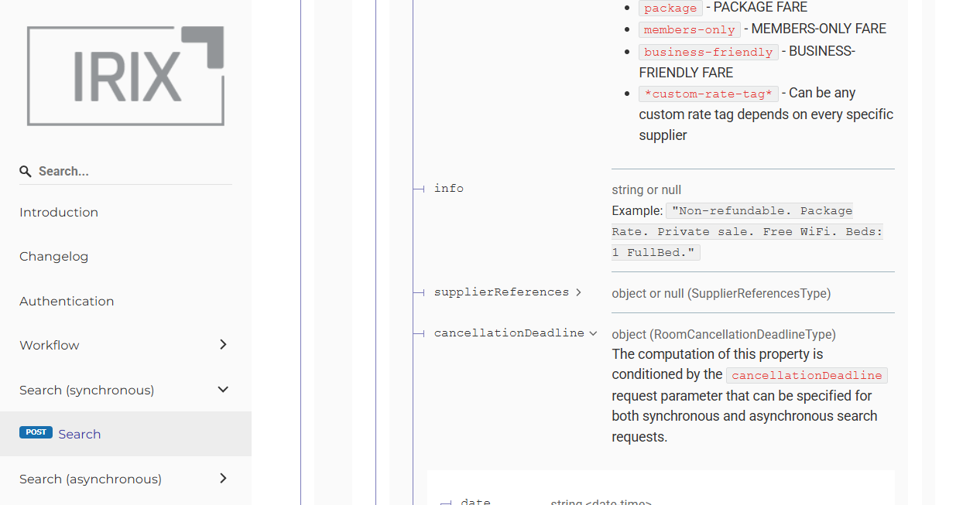Click the members-only code tag

point(689,29)
